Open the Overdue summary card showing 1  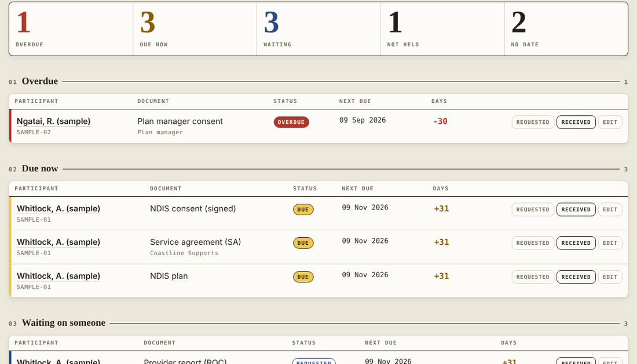click(x=71, y=29)
